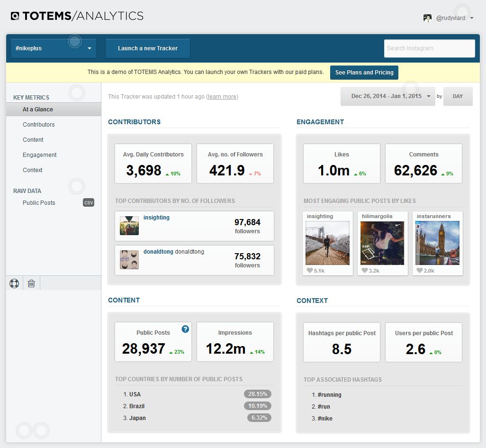This screenshot has height=448, width=486.
Task: Click Avg. Daily Contributors 3,698 card
Action: coord(153,164)
